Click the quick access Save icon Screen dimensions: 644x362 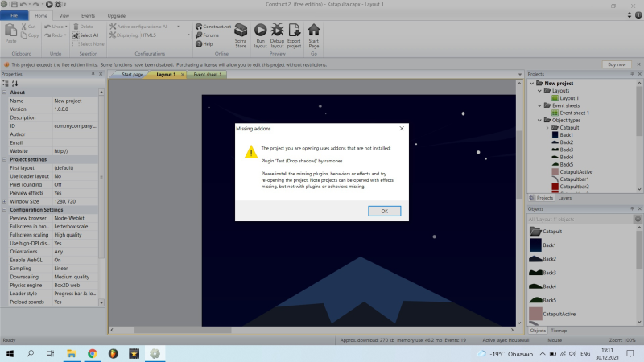(x=14, y=5)
